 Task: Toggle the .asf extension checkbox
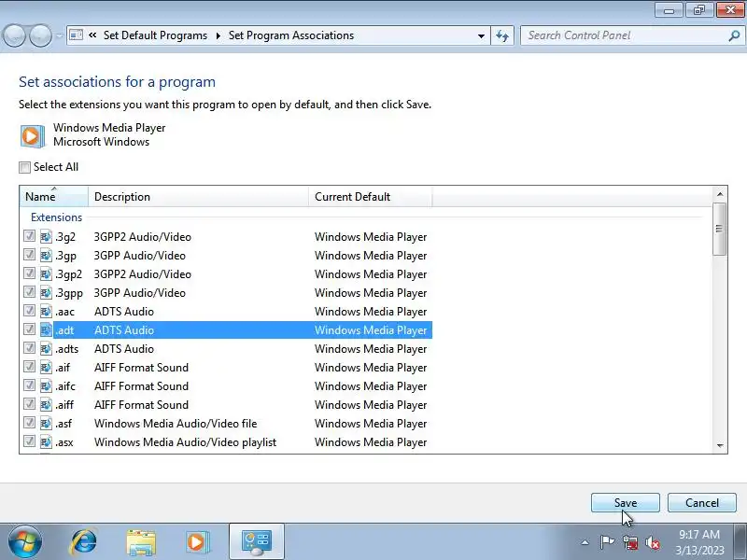point(30,423)
